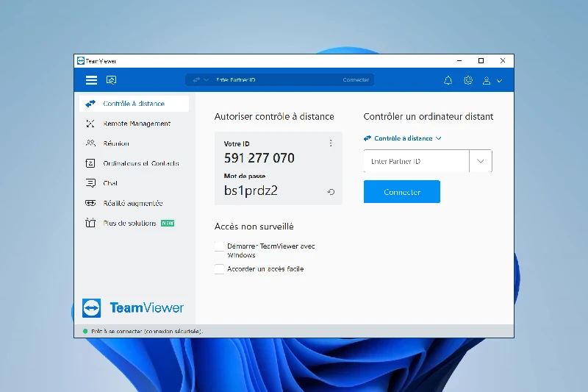Click the feedback chat icon beside the hamburger menu
Screen dimensions: 588x392
(x=112, y=80)
